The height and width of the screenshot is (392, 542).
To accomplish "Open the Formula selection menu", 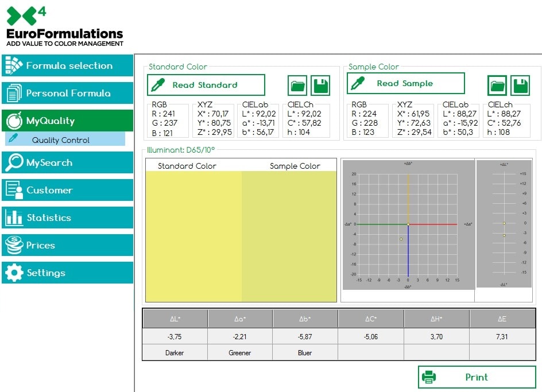I will [67, 65].
